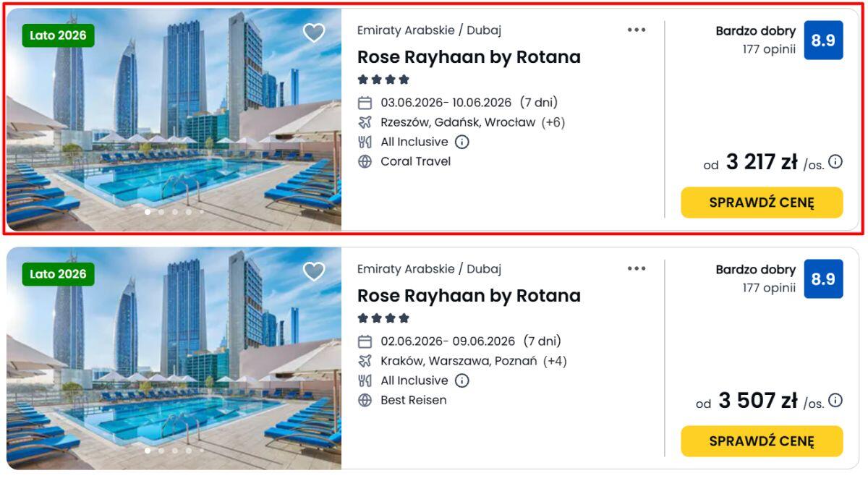Click the second offer's pool photo thumbnail
This screenshot has height=481, width=868.
point(174,358)
